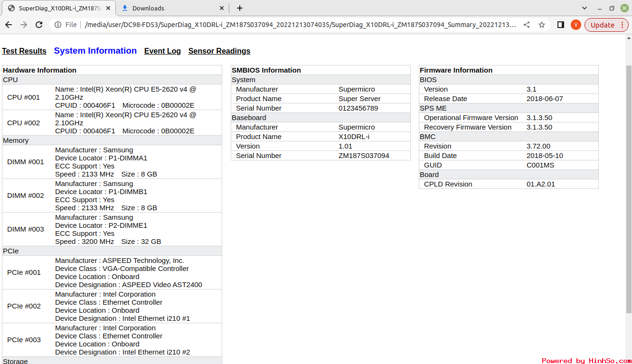Click the CPLD Revision 01.A2.01 value
Viewport: 632px width, 364px height.
click(541, 184)
